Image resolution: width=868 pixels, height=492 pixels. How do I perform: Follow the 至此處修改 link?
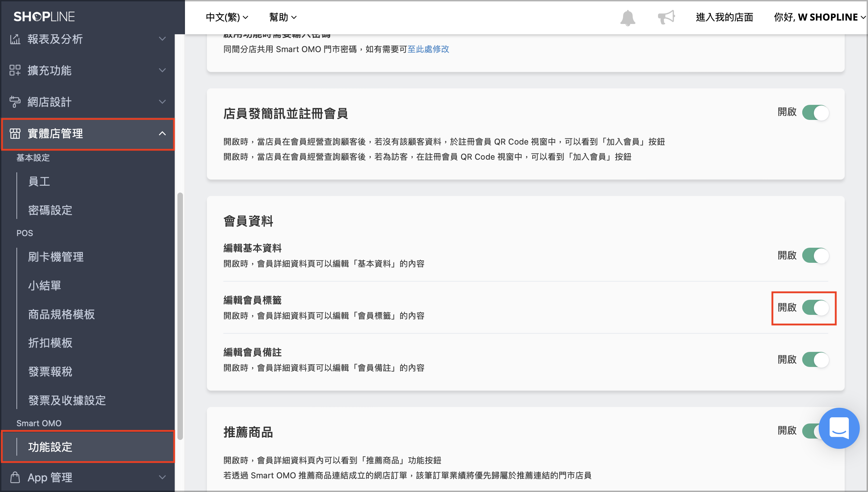pos(428,49)
